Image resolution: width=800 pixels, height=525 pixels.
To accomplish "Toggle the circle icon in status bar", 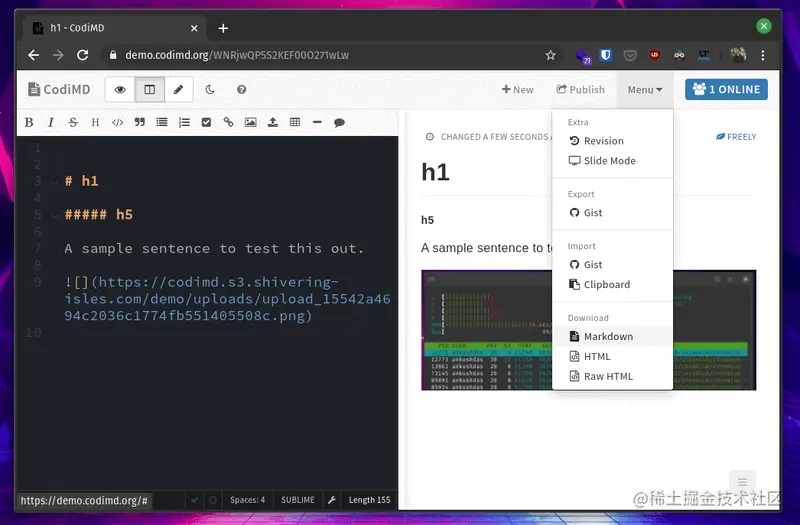I will tap(213, 500).
